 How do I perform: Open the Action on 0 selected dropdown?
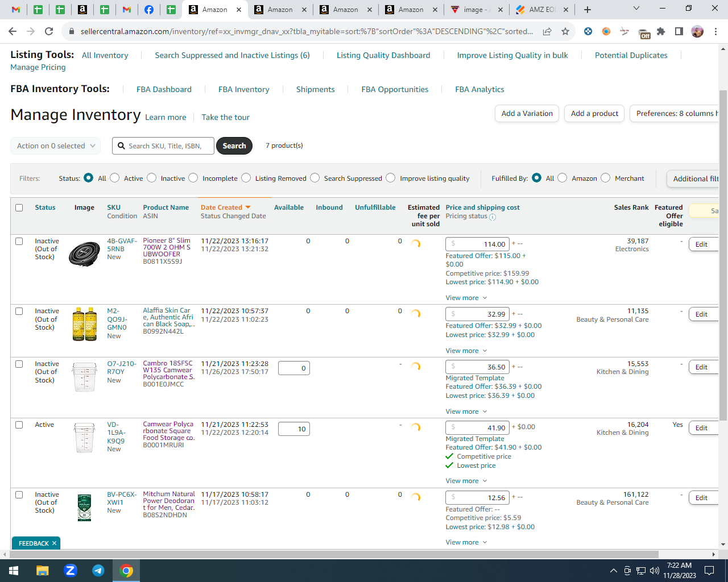[56, 146]
